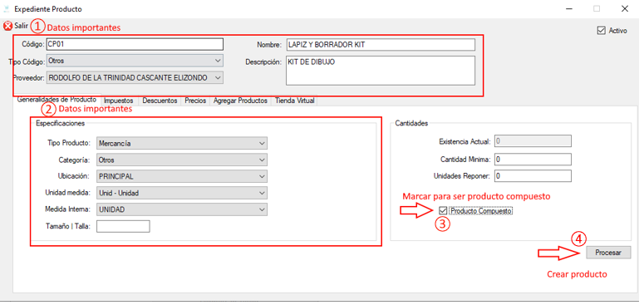The width and height of the screenshot is (644, 305).
Task: Close the Expediente Producto window
Action: pos(625,8)
